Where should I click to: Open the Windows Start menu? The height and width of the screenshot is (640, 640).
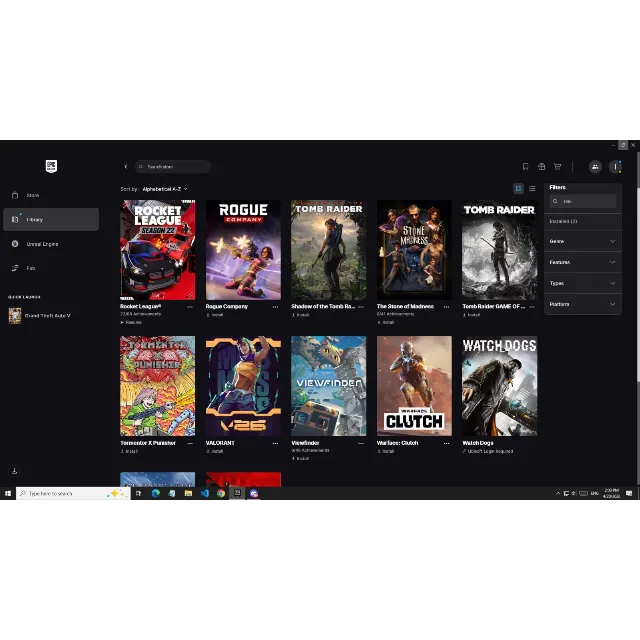8,493
